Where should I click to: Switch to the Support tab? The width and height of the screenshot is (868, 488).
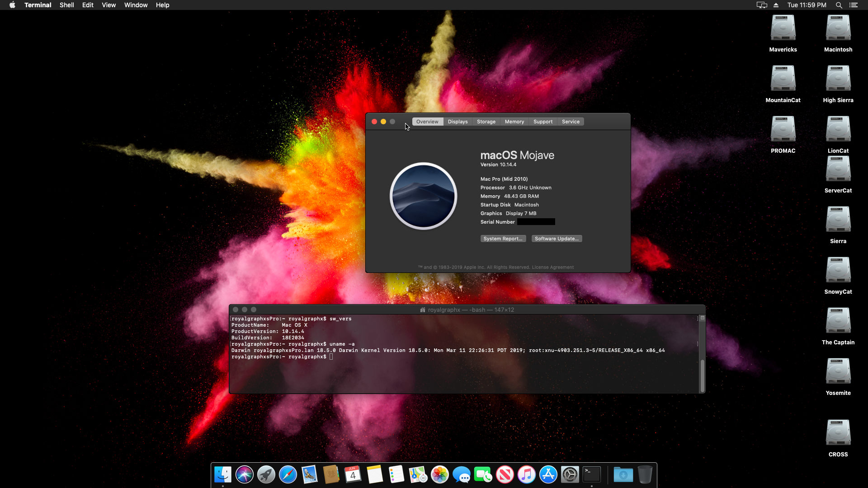coord(543,122)
